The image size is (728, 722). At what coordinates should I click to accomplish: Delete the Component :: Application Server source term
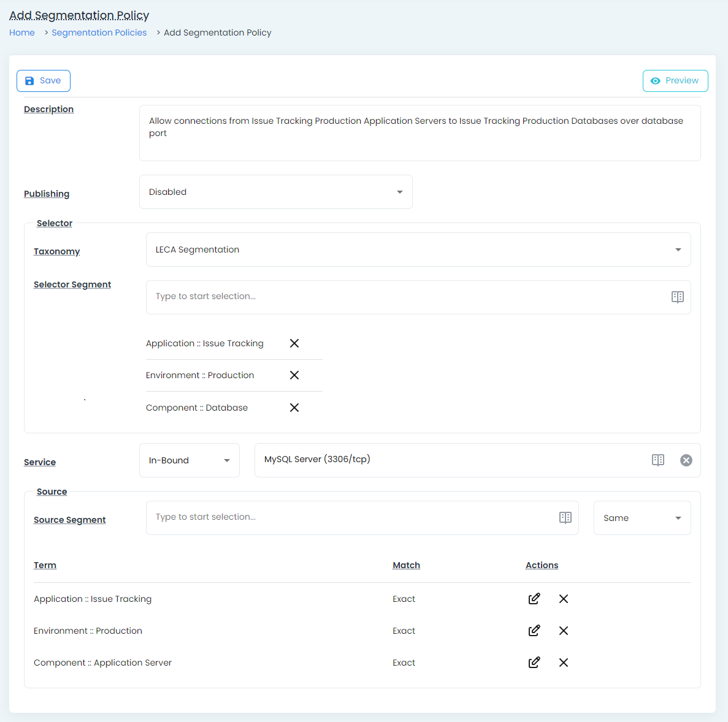click(x=564, y=663)
